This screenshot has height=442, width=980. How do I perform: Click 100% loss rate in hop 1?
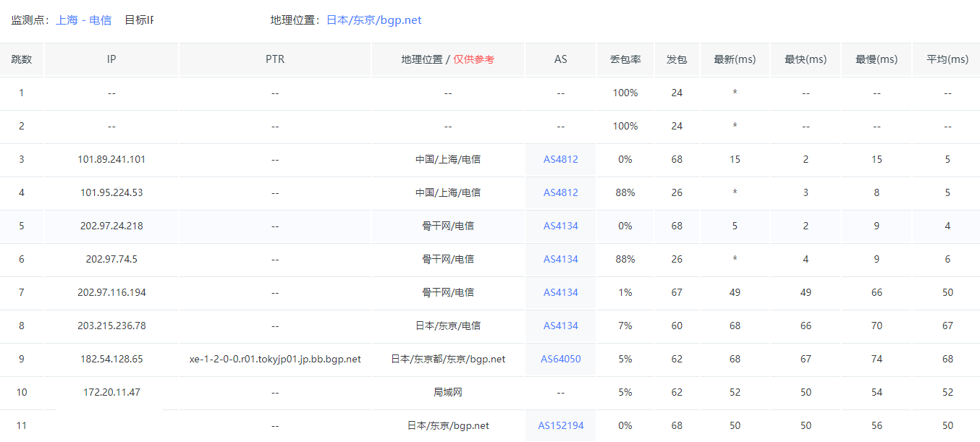[x=625, y=93]
